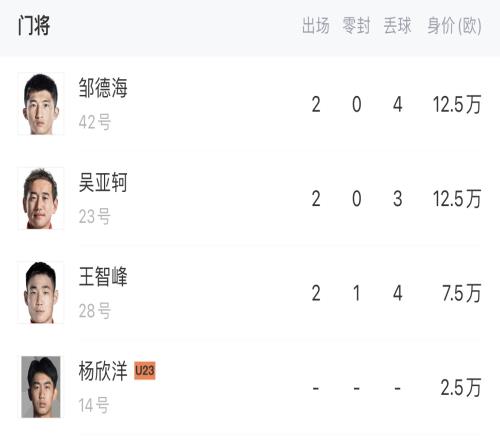Click the 身价(欧) column header
500x440 pixels.
pos(454,26)
